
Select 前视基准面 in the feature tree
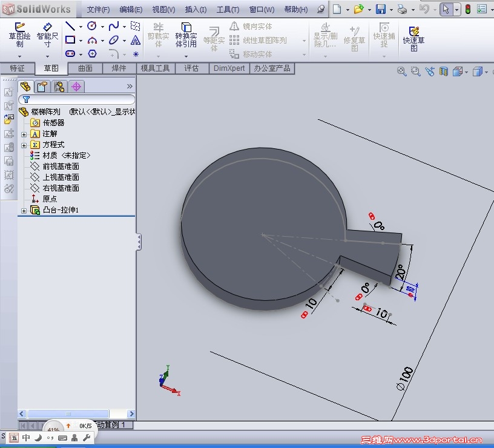click(x=61, y=166)
